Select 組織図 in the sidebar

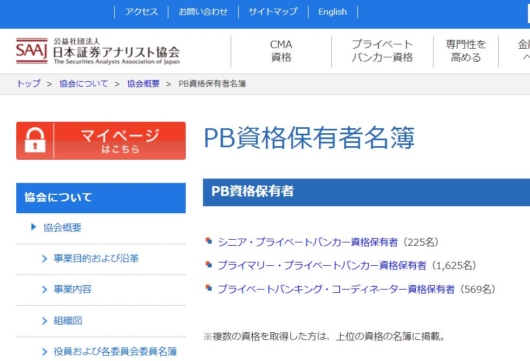(x=68, y=320)
